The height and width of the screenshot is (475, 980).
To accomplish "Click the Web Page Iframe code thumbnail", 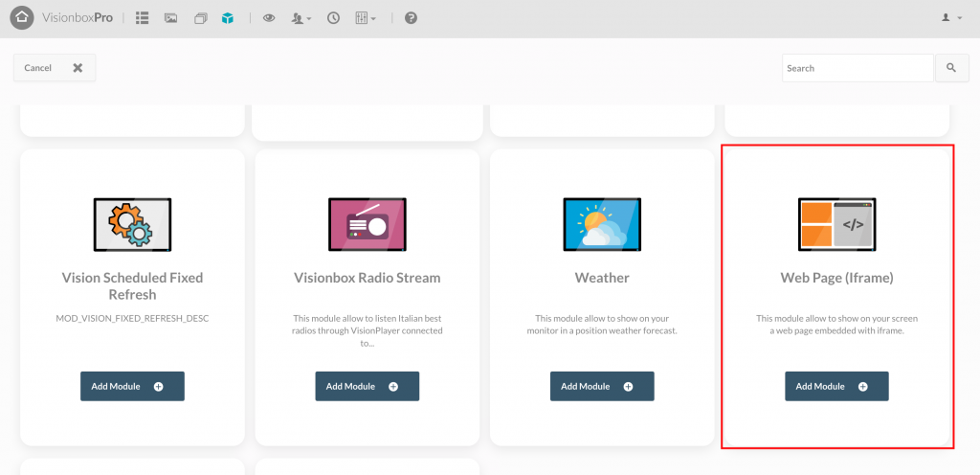I will (x=836, y=225).
